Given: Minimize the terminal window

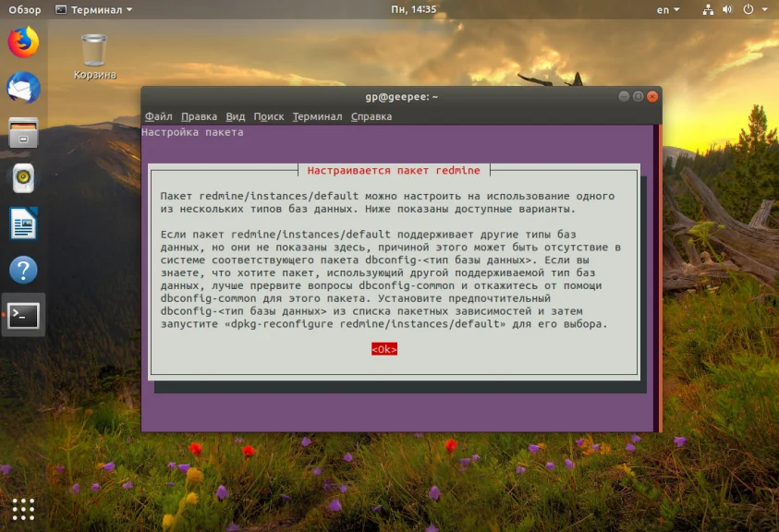Looking at the screenshot, I should tap(624, 96).
